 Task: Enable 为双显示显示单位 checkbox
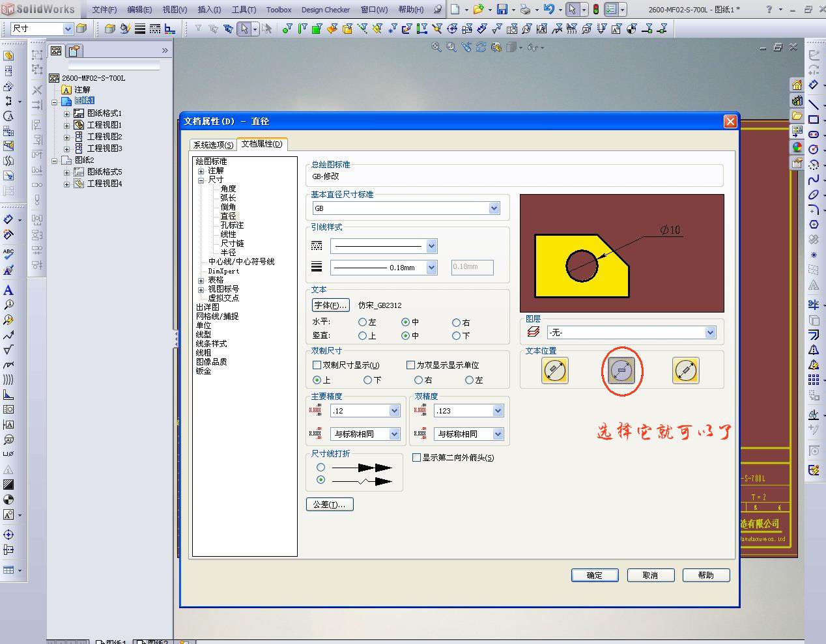pos(410,365)
